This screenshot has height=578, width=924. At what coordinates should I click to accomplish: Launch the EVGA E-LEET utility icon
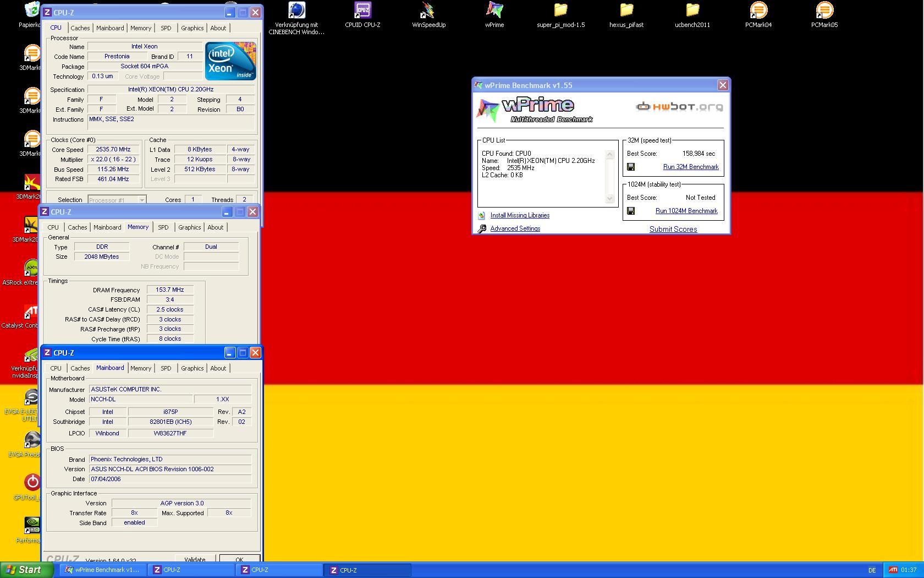click(32, 397)
